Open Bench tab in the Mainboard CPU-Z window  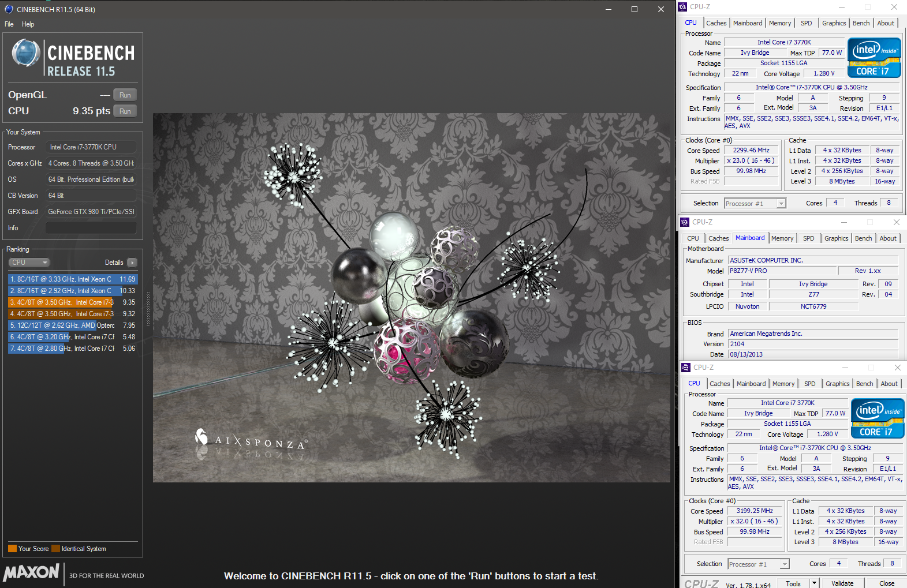[864, 238]
